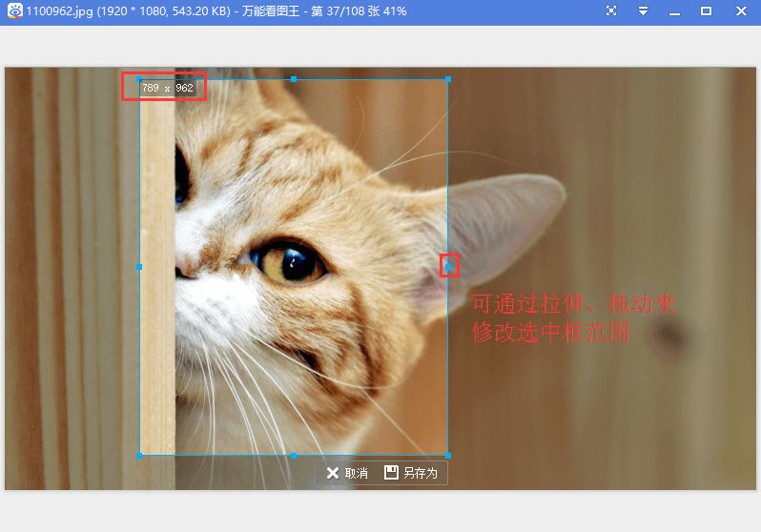Click the cat's eye inside crop selection
The height and width of the screenshot is (532, 761).
click(289, 260)
